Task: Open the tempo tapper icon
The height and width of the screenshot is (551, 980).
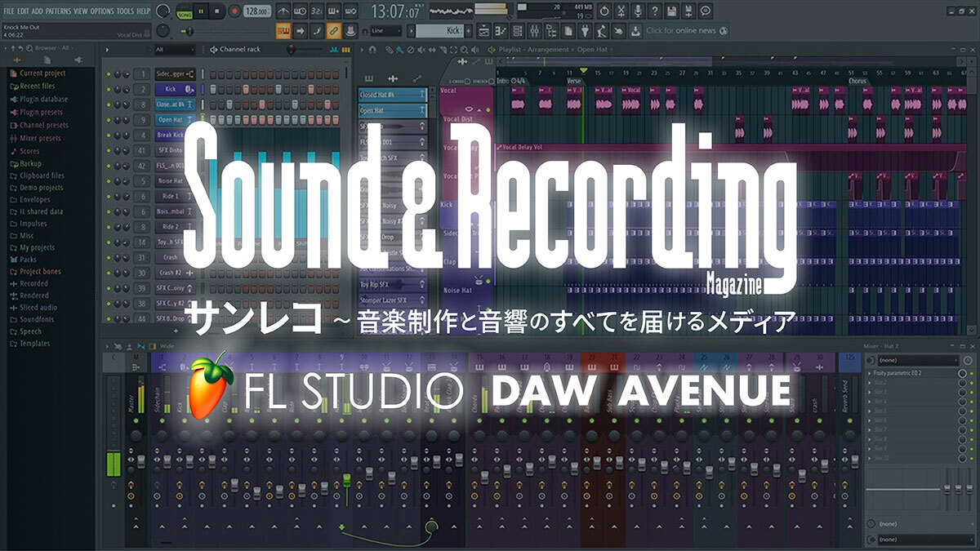Action: (603, 30)
